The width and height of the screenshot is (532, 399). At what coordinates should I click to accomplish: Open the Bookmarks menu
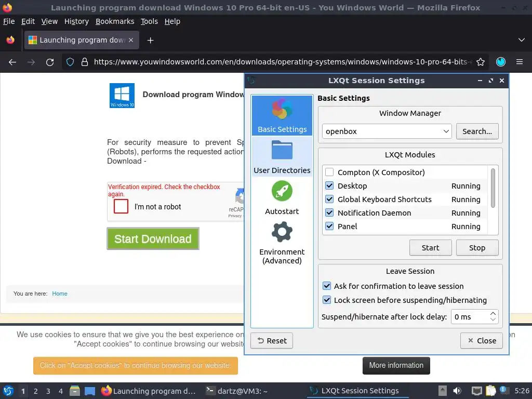click(115, 21)
